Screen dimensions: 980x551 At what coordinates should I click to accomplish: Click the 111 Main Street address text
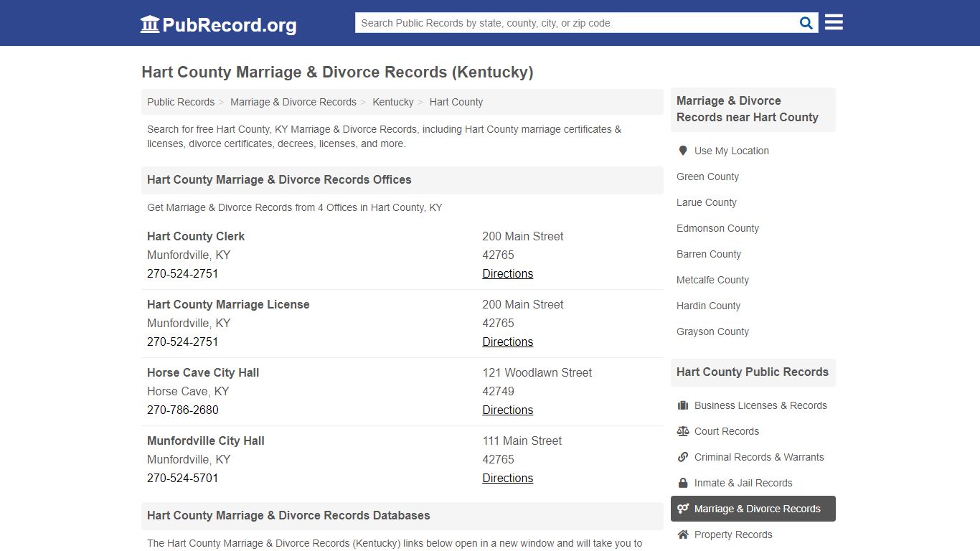522,441
